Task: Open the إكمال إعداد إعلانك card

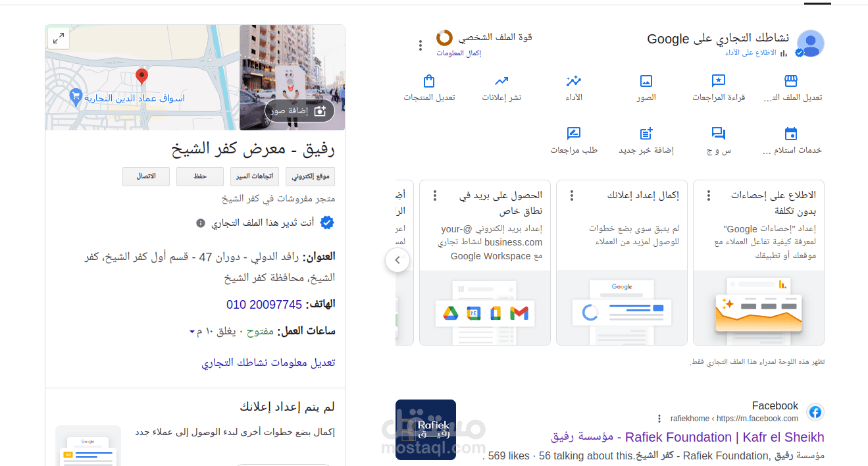Action: tap(622, 263)
